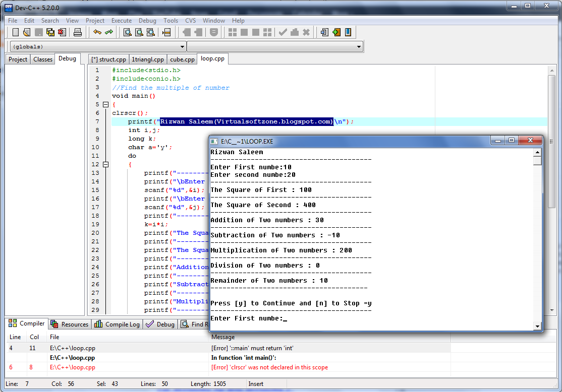Viewport: 562px width, 392px height.
Task: Switch to the Project side tab
Action: click(18, 59)
